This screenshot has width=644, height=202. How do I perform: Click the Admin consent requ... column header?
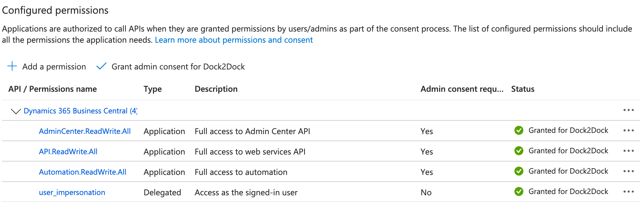(462, 89)
